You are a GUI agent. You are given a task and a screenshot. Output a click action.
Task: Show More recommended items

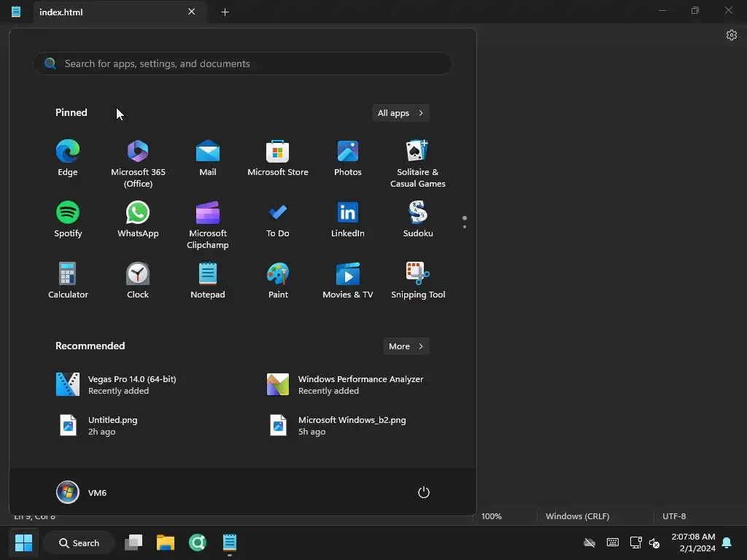coord(406,346)
